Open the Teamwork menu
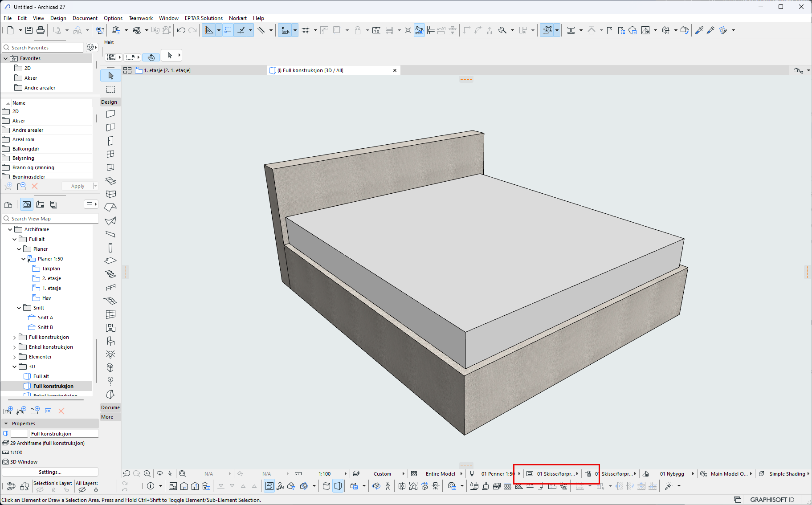Viewport: 812px width, 505px height. pos(141,18)
